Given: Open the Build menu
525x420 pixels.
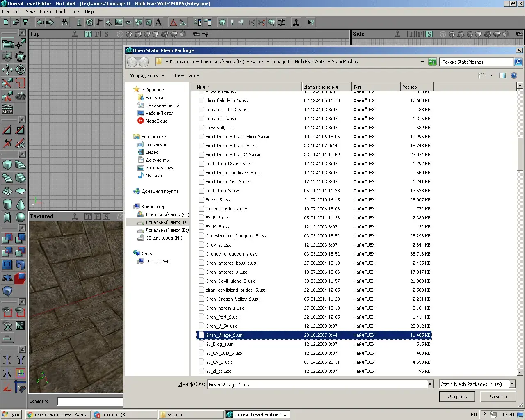Looking at the screenshot, I should click(x=60, y=11).
